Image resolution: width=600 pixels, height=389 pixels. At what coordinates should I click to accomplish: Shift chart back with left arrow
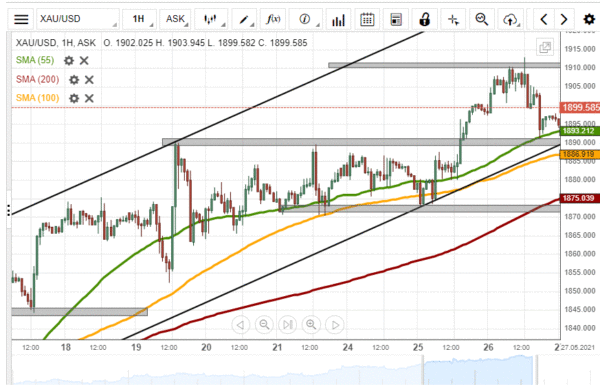click(x=544, y=19)
